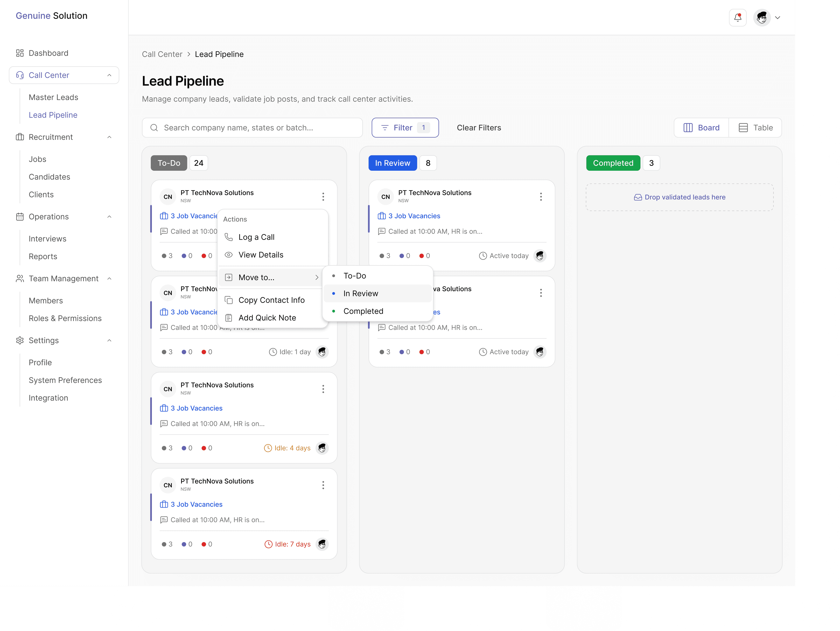Open Roles & Permissions
The height and width of the screenshot is (631, 840).
click(x=65, y=319)
